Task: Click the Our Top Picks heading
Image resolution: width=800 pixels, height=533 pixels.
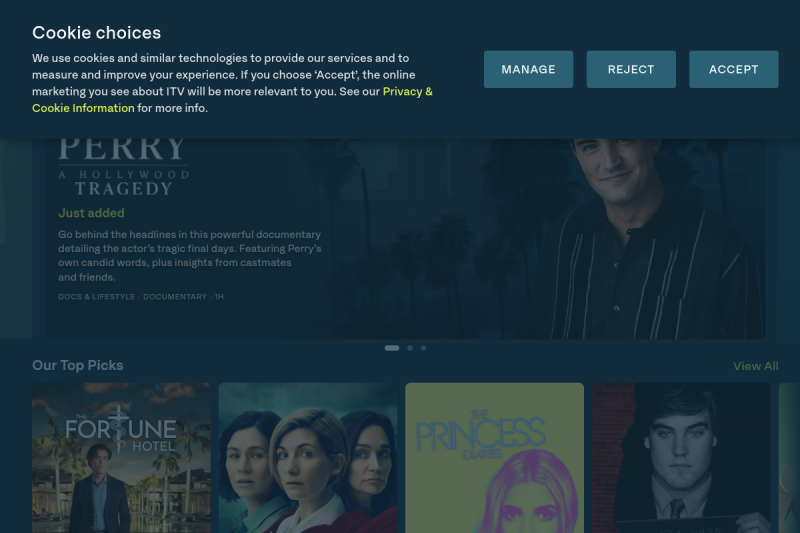Action: click(78, 366)
